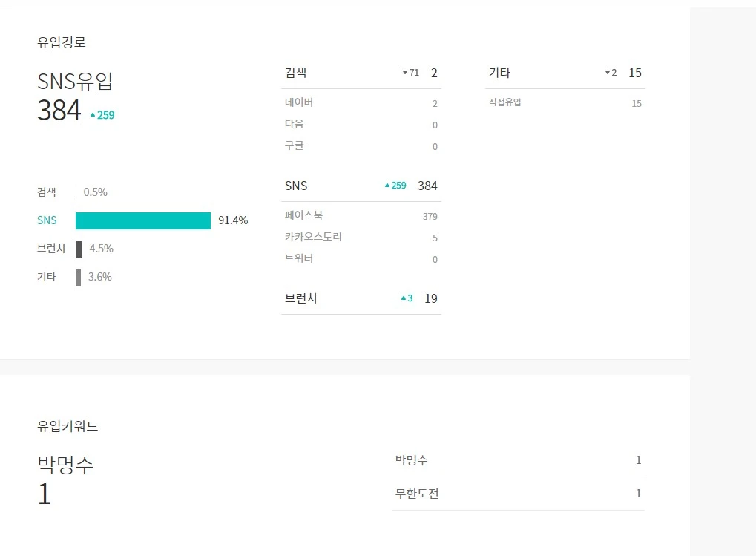Collapse the 브런치 category section
Image resolution: width=756 pixels, height=556 pixels.
(x=298, y=298)
